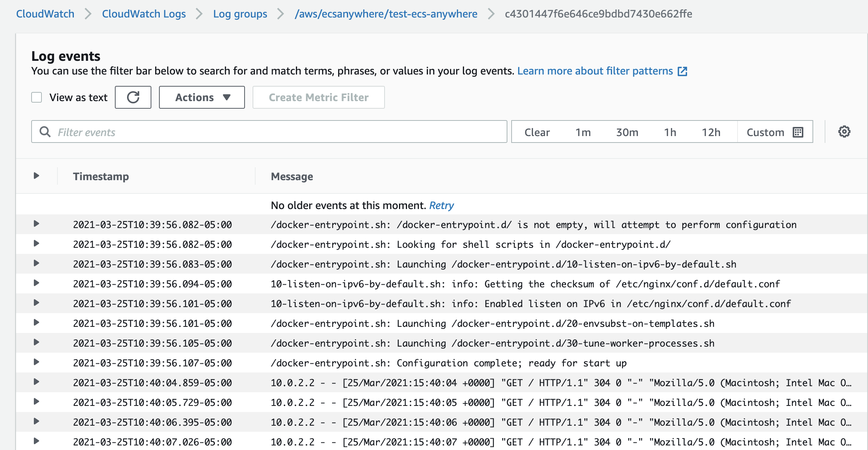Expand all rows using header triangle

click(37, 176)
